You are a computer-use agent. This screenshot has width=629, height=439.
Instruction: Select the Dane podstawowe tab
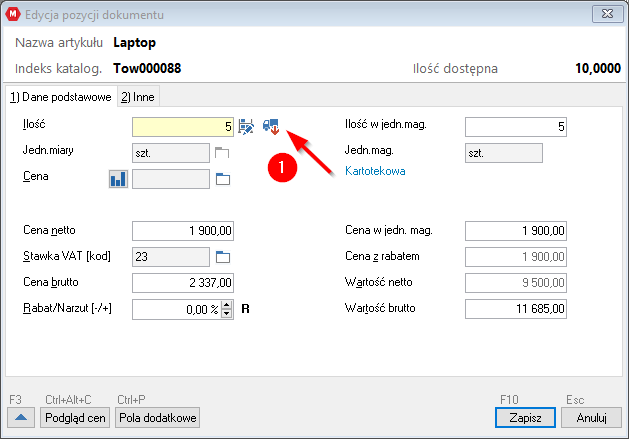click(59, 96)
